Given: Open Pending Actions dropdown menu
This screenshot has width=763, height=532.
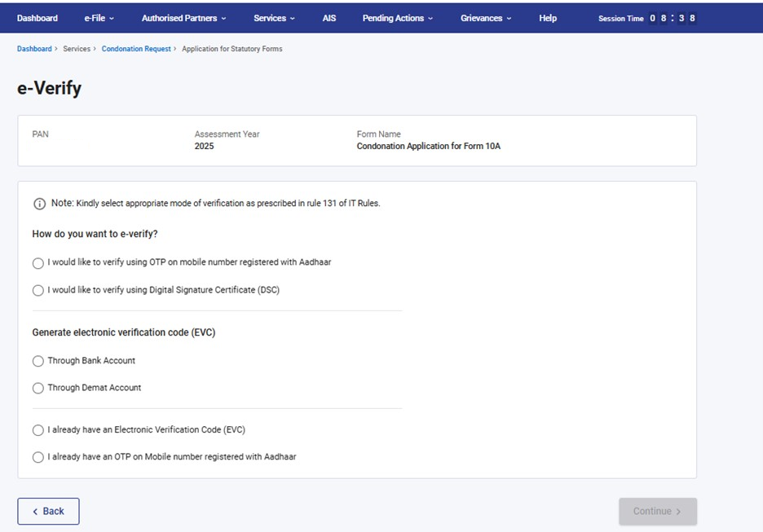Looking at the screenshot, I should point(397,18).
